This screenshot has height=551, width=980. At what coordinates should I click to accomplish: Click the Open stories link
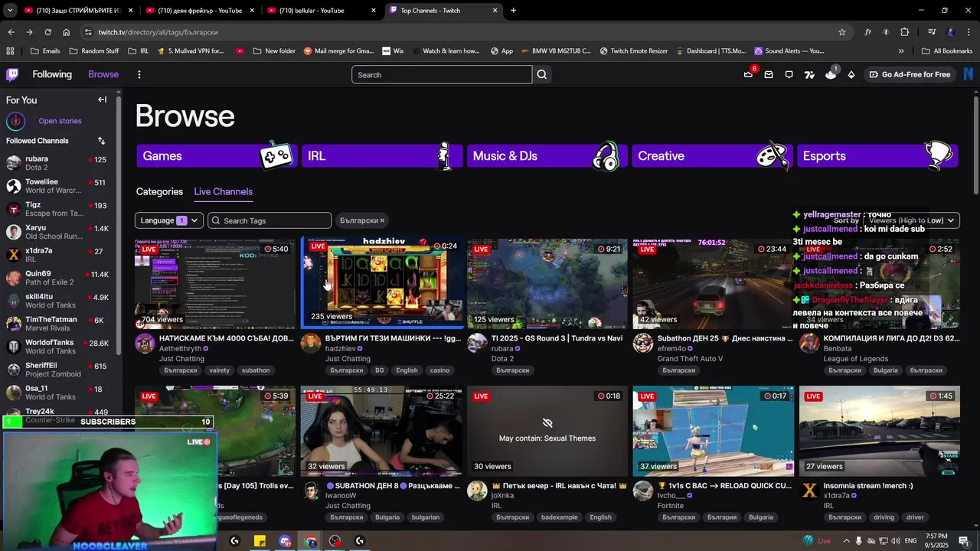[60, 121]
